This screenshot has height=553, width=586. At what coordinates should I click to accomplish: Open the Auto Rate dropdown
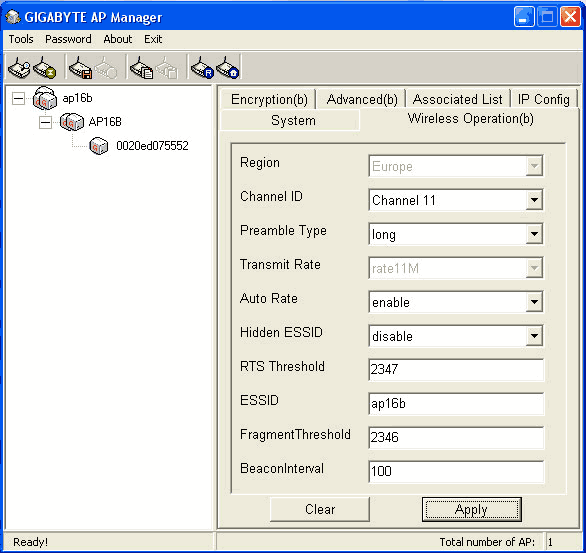[534, 302]
